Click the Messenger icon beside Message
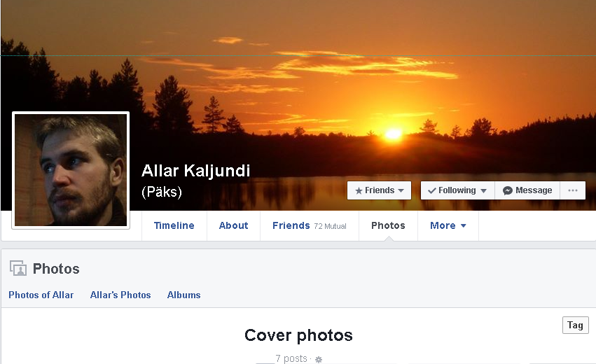 pos(508,190)
